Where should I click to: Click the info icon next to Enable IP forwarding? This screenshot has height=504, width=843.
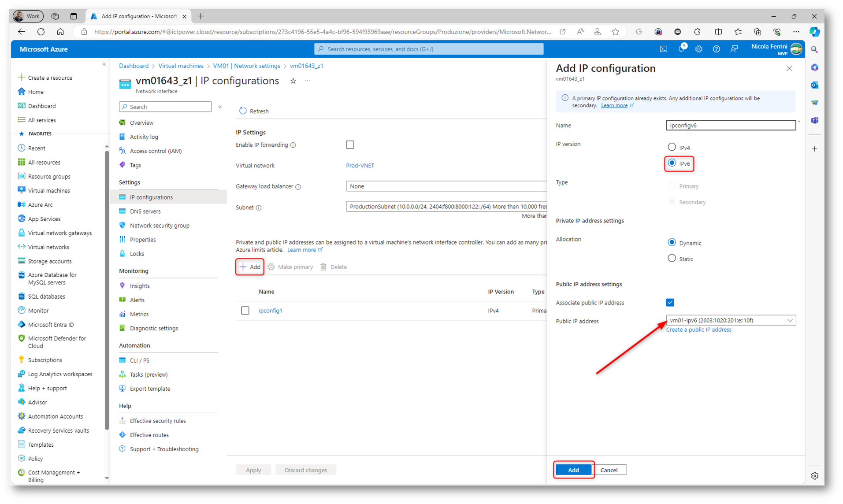click(x=293, y=145)
